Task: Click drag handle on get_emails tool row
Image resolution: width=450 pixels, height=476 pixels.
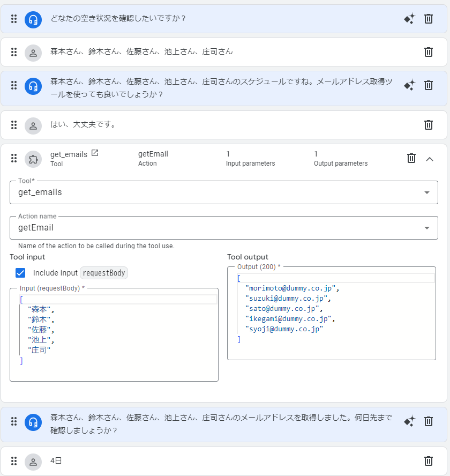Action: pos(14,158)
